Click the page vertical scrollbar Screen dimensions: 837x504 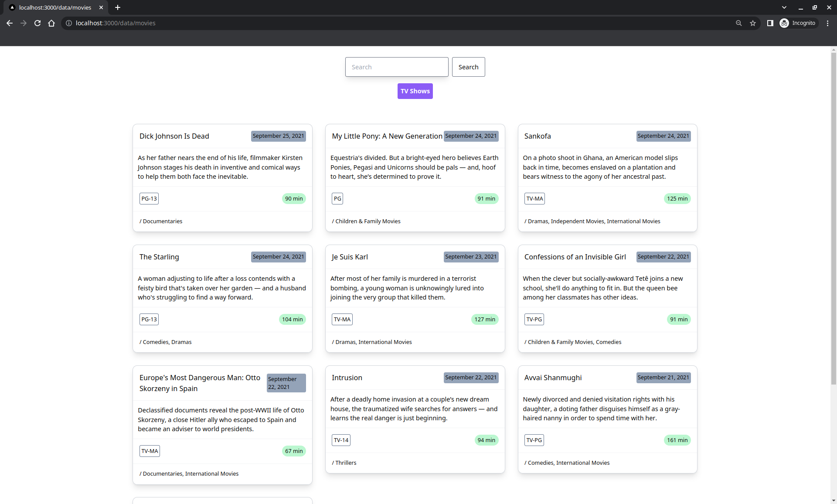[x=833, y=218]
